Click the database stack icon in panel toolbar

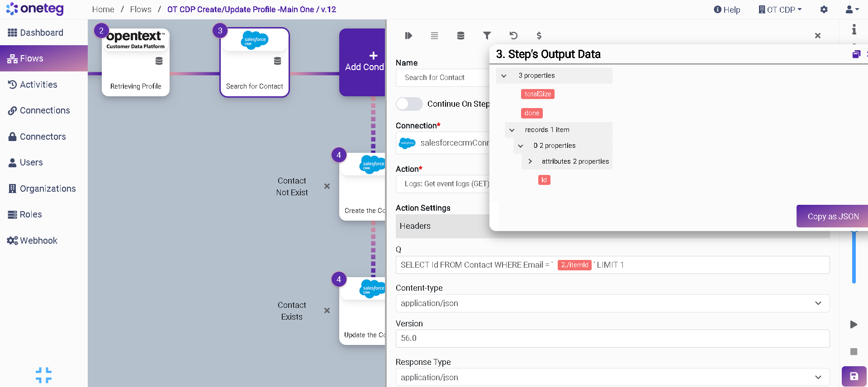point(460,36)
